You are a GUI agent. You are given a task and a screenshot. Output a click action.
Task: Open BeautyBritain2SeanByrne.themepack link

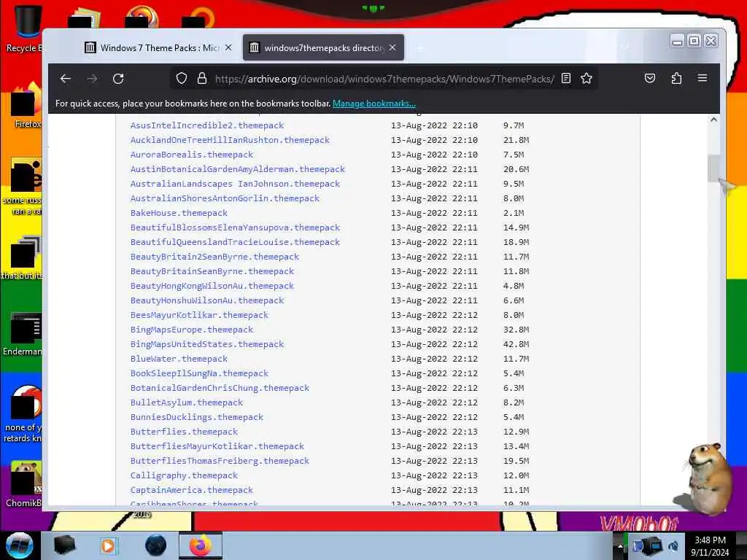pyautogui.click(x=215, y=257)
